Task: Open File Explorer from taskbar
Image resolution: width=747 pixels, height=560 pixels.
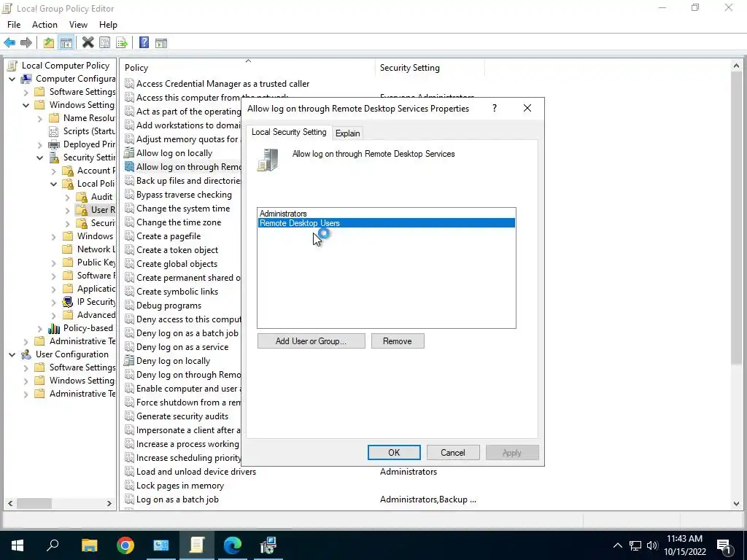Action: (x=89, y=545)
